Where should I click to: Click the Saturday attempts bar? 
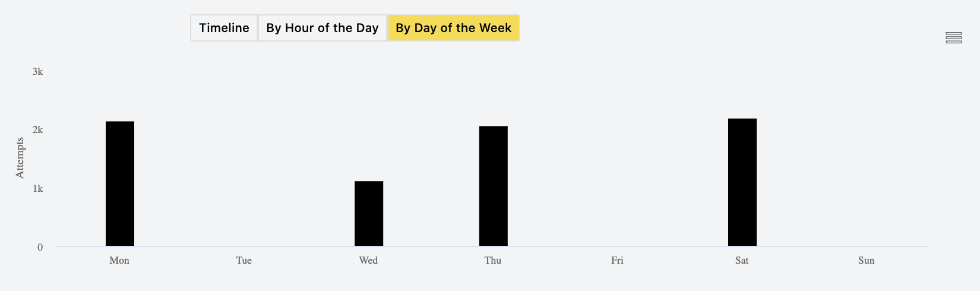click(742, 182)
